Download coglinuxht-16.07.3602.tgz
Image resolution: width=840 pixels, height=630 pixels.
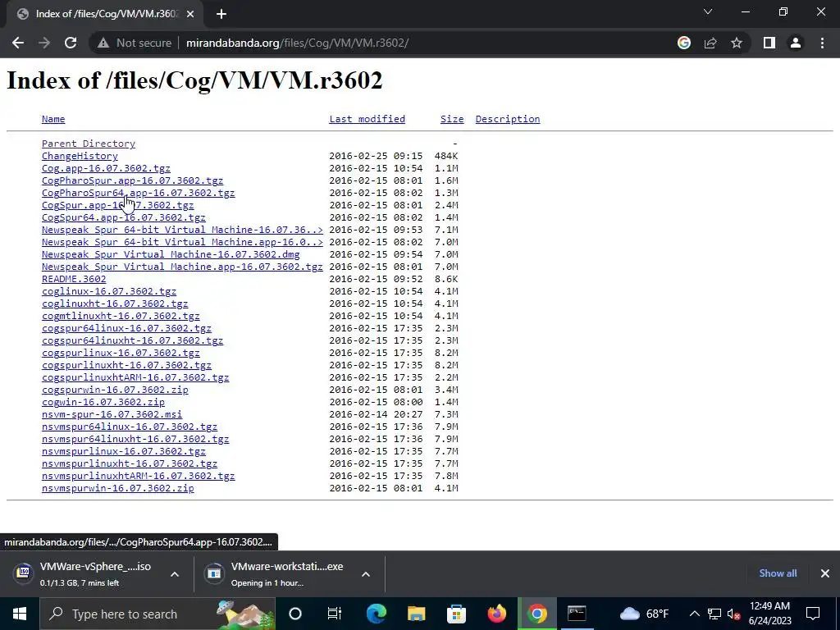(115, 304)
